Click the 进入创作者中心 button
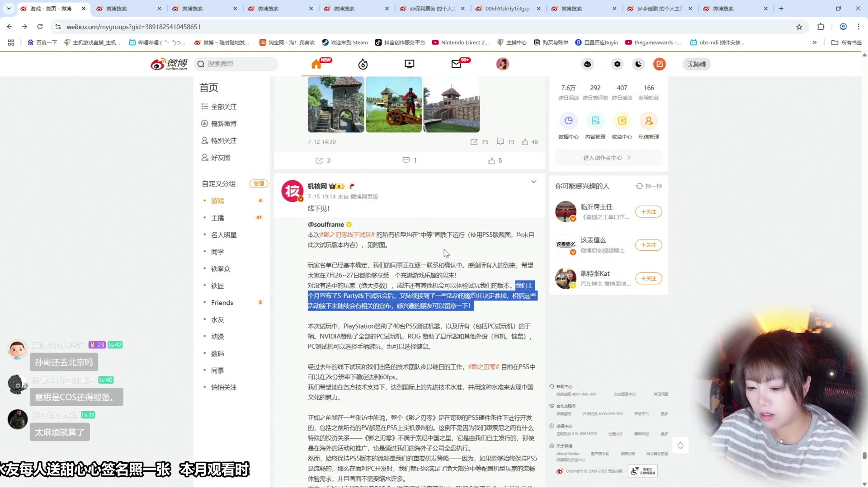868x488 pixels. tap(608, 158)
